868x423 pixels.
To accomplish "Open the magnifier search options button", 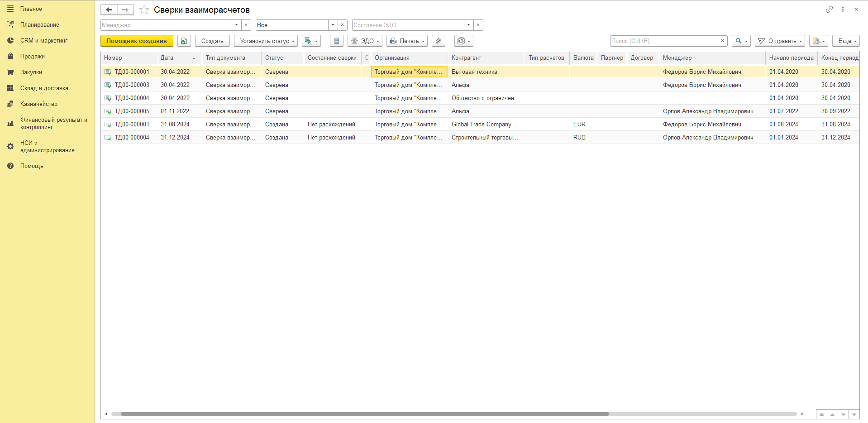I will coord(741,41).
